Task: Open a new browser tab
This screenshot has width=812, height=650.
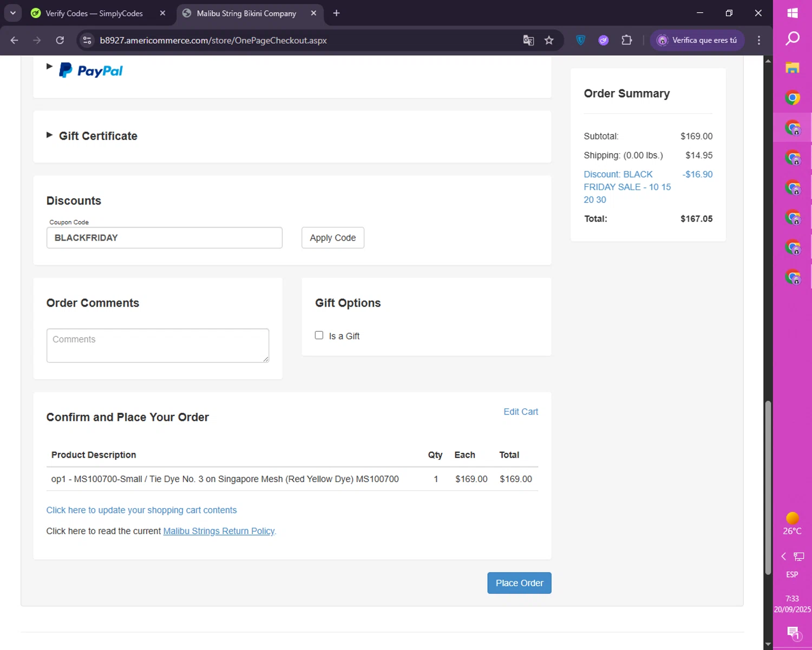Action: click(x=336, y=13)
